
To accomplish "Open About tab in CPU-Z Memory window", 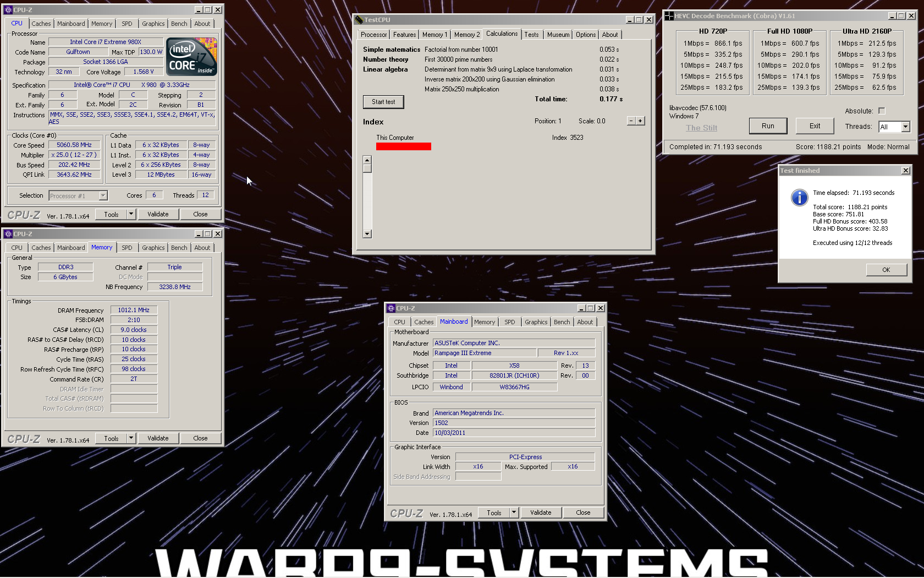I will coord(202,248).
